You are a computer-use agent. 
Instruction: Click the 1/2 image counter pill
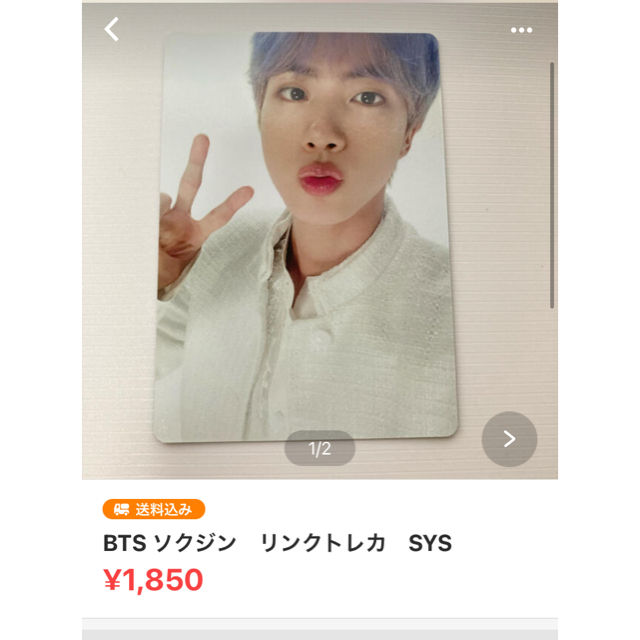coord(320,448)
